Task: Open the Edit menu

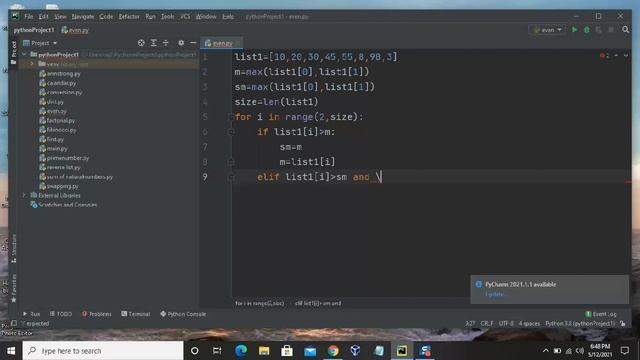Action: (x=44, y=16)
